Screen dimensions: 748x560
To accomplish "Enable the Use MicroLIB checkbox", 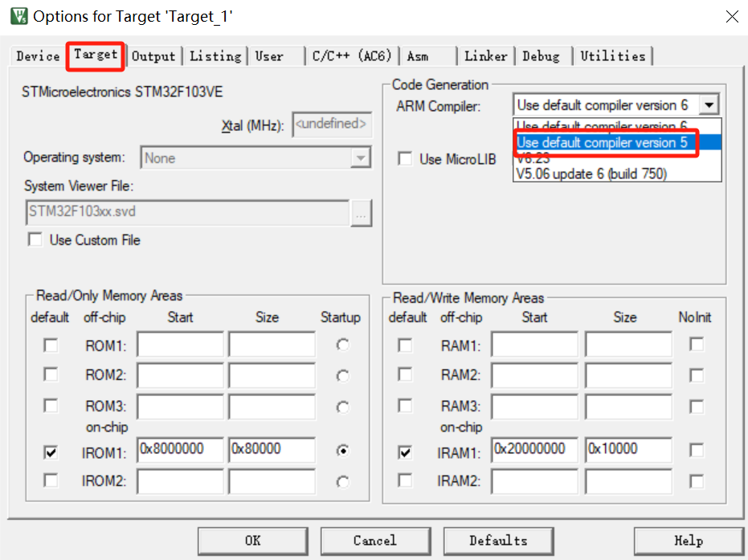I will point(405,158).
